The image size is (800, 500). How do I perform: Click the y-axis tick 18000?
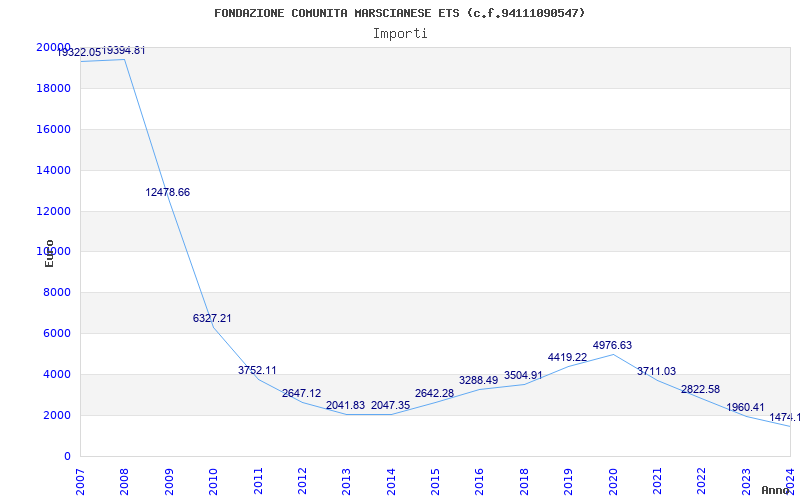(54, 88)
